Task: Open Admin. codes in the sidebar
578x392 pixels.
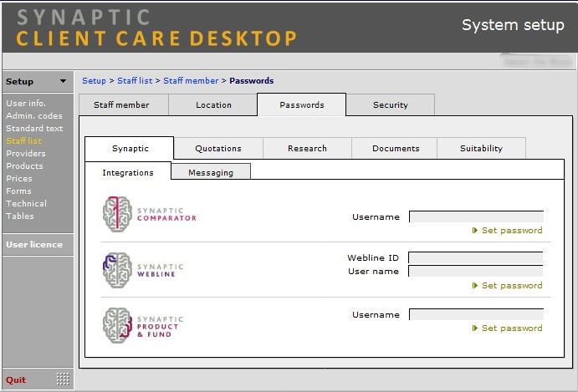Action: (34, 115)
